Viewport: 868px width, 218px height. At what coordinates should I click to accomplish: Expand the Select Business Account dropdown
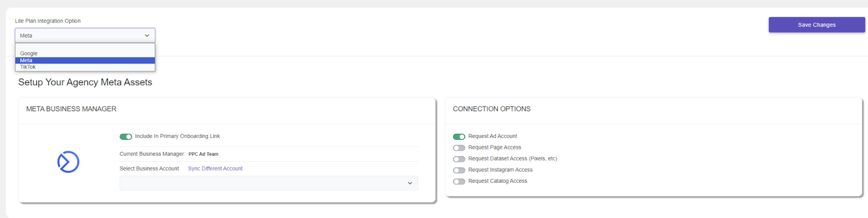269,183
